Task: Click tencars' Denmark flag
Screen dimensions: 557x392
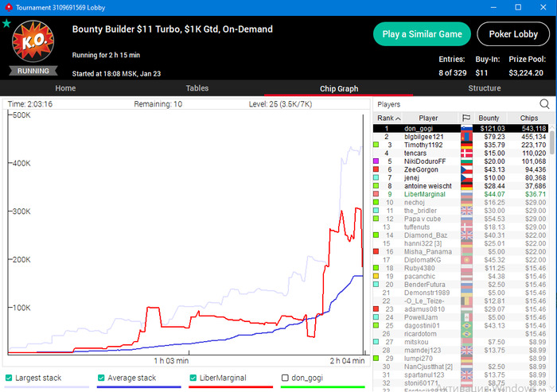Action: [x=466, y=153]
